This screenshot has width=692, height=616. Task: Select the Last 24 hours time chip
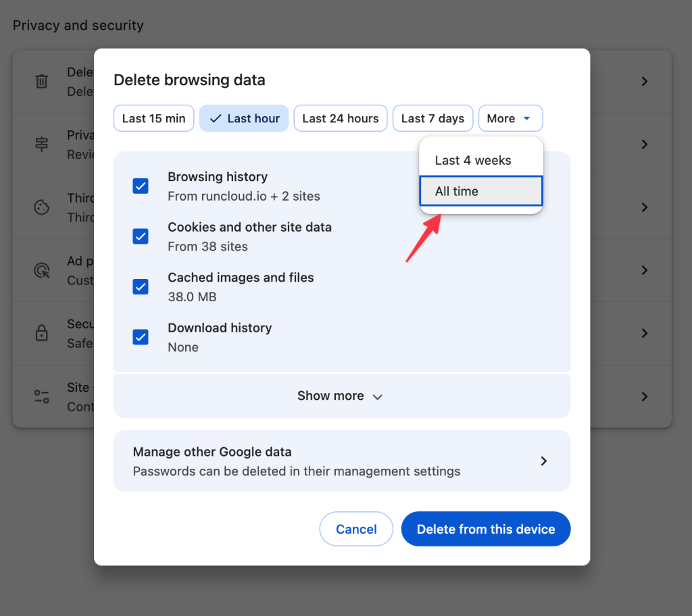pyautogui.click(x=340, y=118)
